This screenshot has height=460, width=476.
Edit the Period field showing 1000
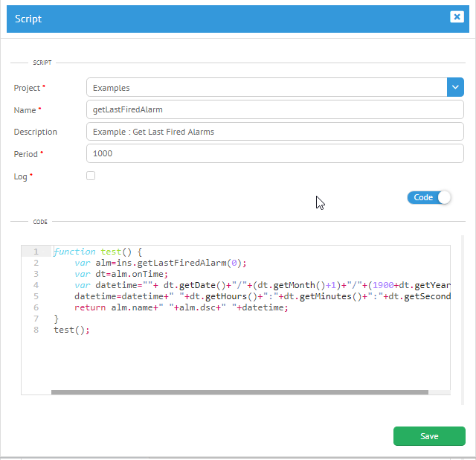[275, 153]
